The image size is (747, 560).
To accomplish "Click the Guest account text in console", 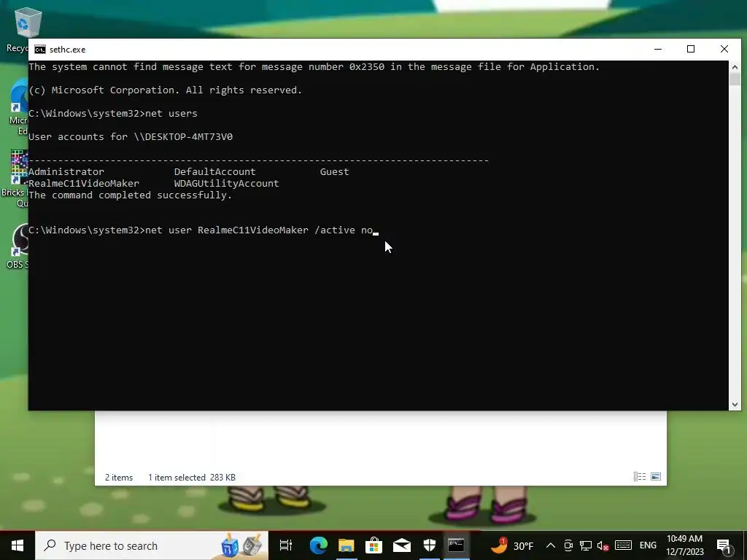I will coord(334,171).
